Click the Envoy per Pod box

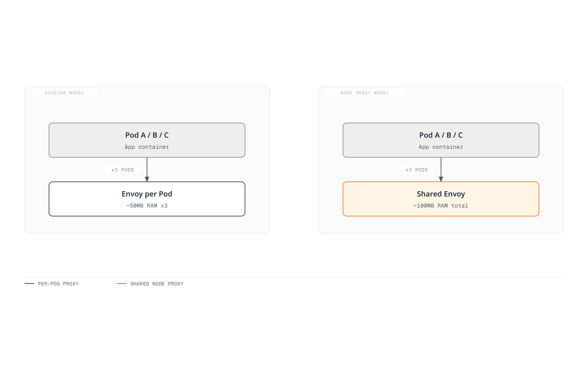coord(147,199)
